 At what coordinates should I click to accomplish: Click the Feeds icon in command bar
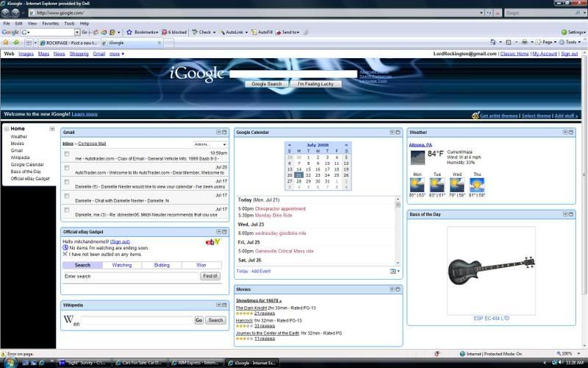pos(509,42)
